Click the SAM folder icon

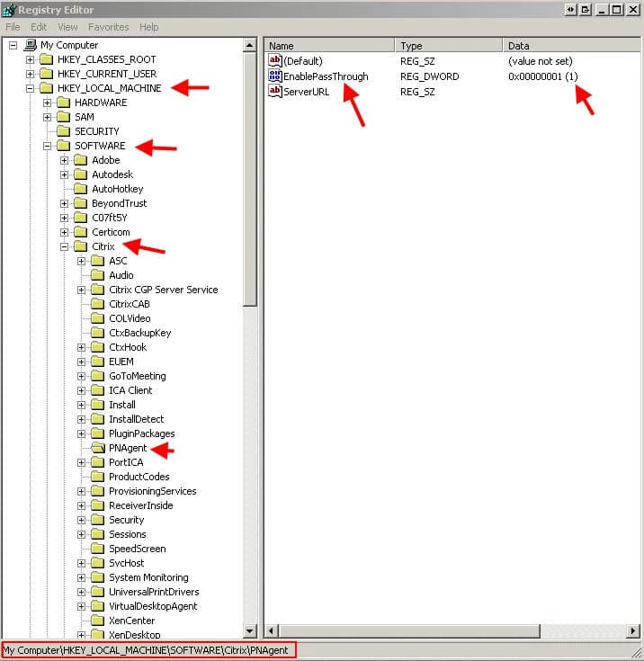tap(64, 117)
